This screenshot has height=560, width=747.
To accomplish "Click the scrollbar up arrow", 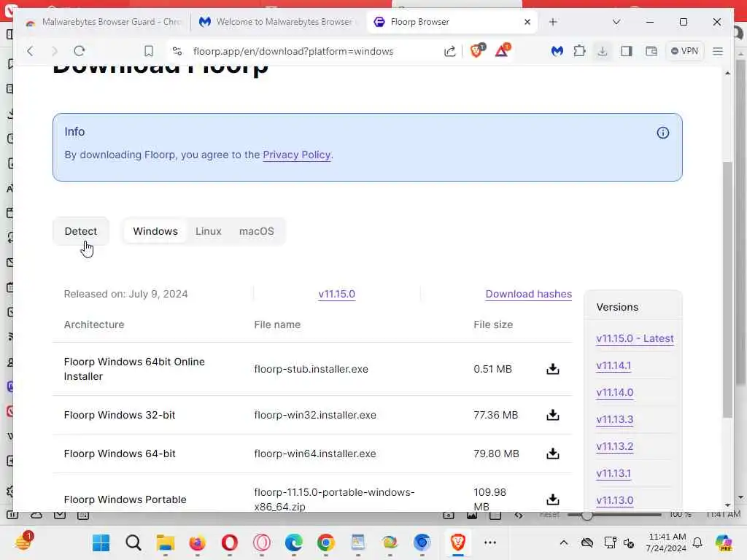I will pos(727,73).
